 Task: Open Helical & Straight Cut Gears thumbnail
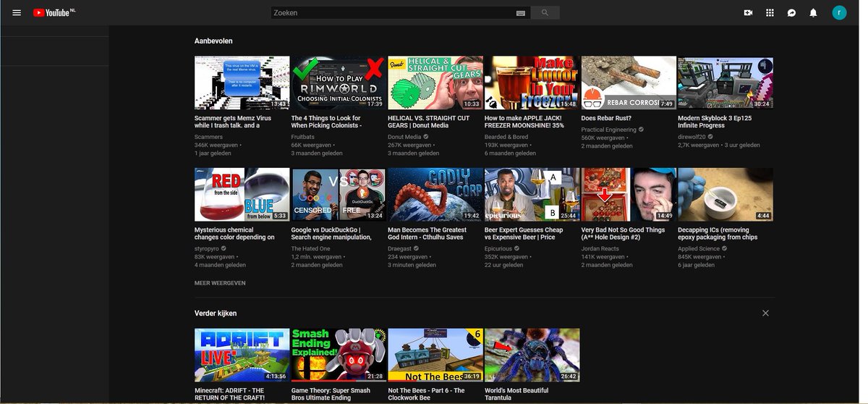pyautogui.click(x=435, y=83)
